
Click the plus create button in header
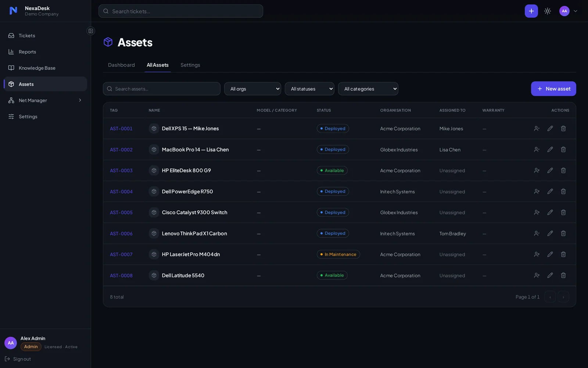point(531,11)
